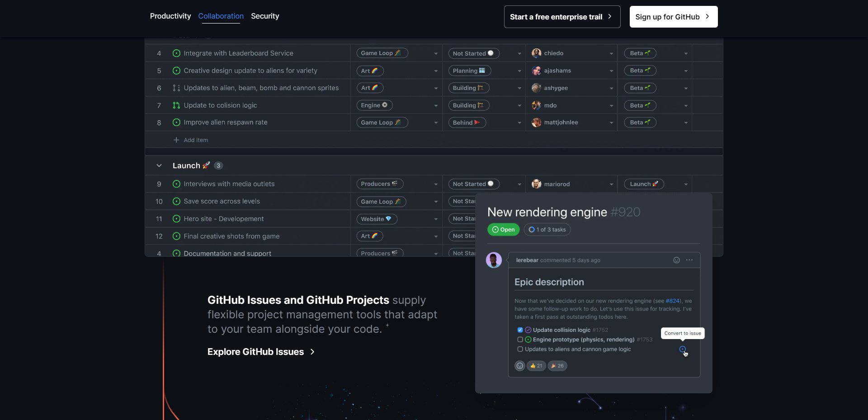Screen dimensions: 868x420
Task: Open the Explore GitHub Issues link
Action: click(x=261, y=352)
